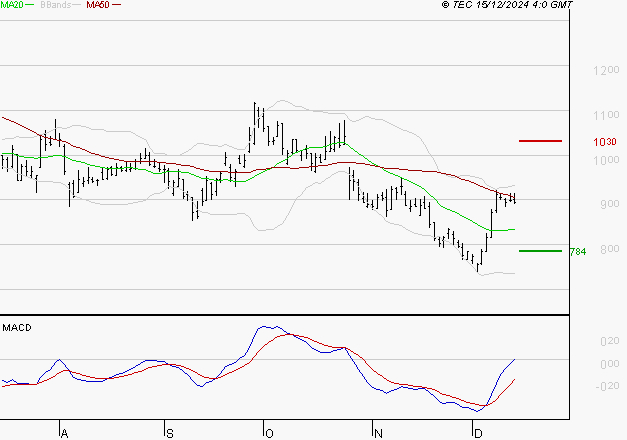Viewport: 627px width, 440px height.
Task: Click the MACD 020 axis label
Action: tap(610, 341)
